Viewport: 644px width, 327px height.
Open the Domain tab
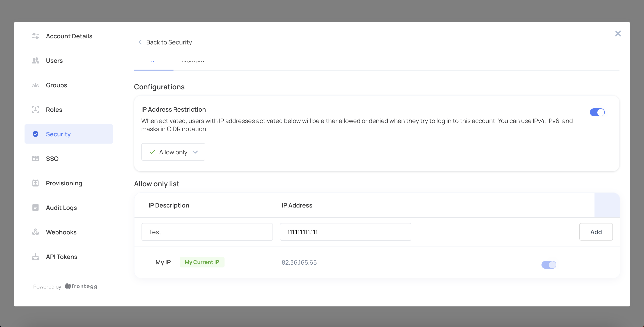(193, 60)
